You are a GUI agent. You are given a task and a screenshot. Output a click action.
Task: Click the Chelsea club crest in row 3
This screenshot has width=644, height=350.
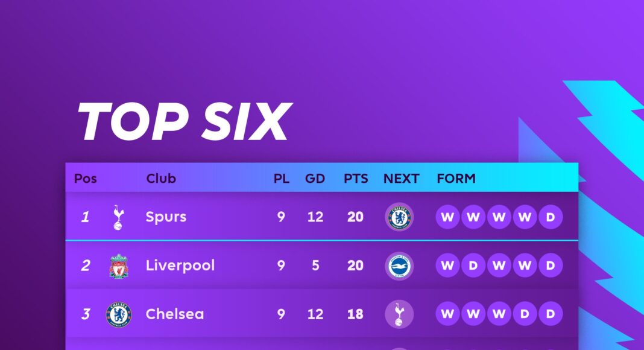click(x=118, y=314)
